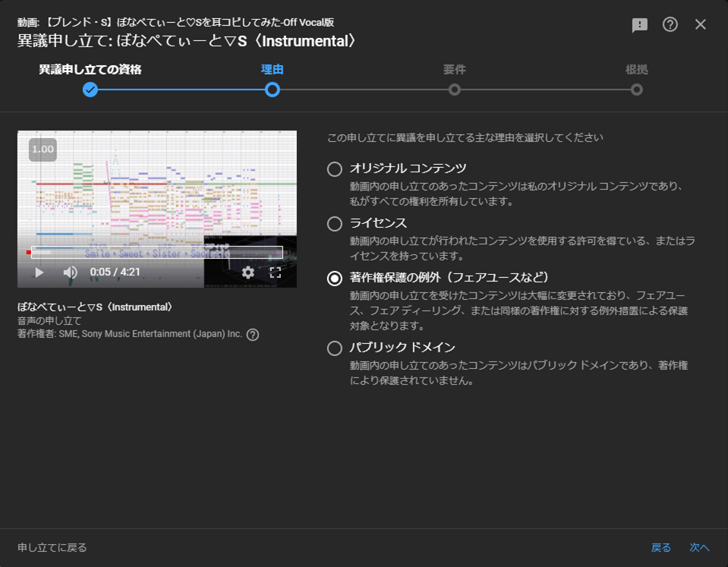Click the 次へ button

[x=699, y=547]
